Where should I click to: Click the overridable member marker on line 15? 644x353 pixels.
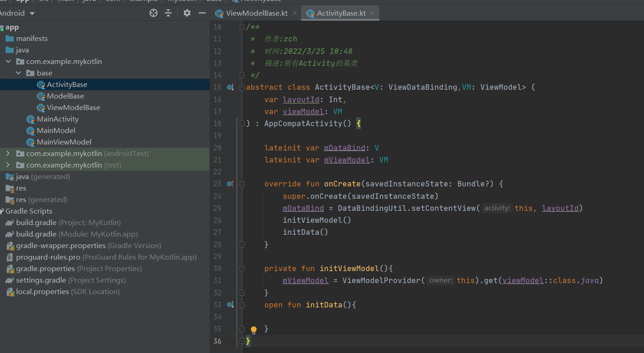click(x=230, y=87)
